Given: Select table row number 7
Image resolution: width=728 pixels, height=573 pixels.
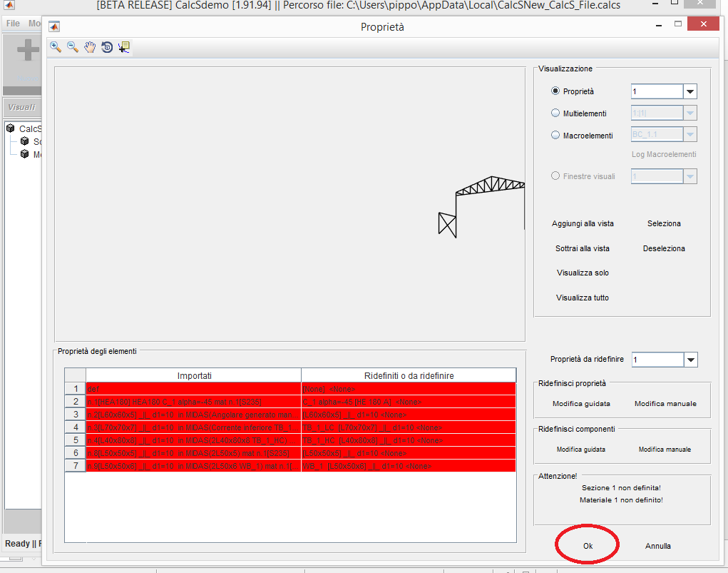Looking at the screenshot, I should click(x=75, y=466).
